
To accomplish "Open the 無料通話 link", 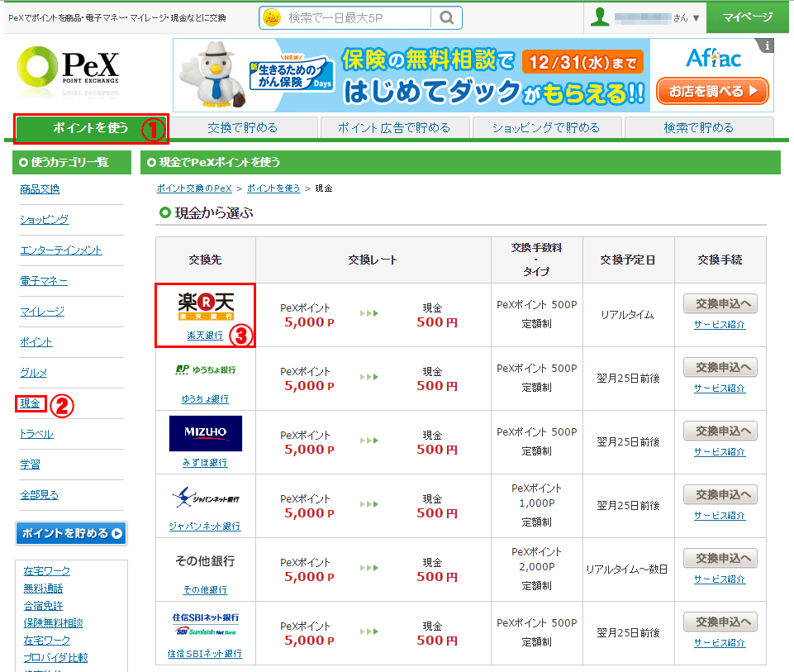I will (43, 589).
